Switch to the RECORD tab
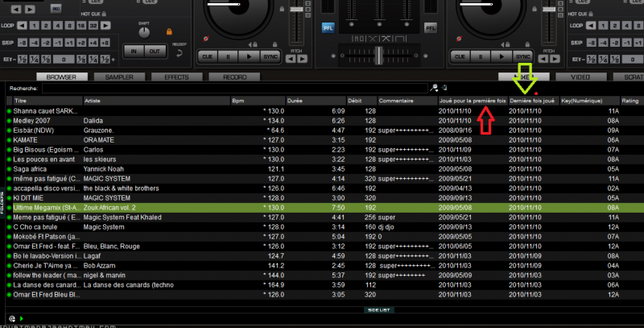The height and width of the screenshot is (328, 644). coord(234,77)
